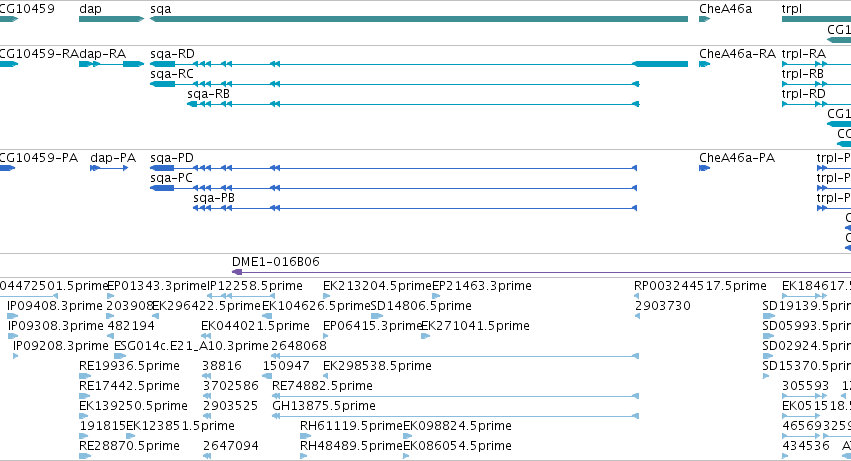Select the DME1-016B06 clone label
Viewport: 851px width, 461px height.
pos(276,262)
